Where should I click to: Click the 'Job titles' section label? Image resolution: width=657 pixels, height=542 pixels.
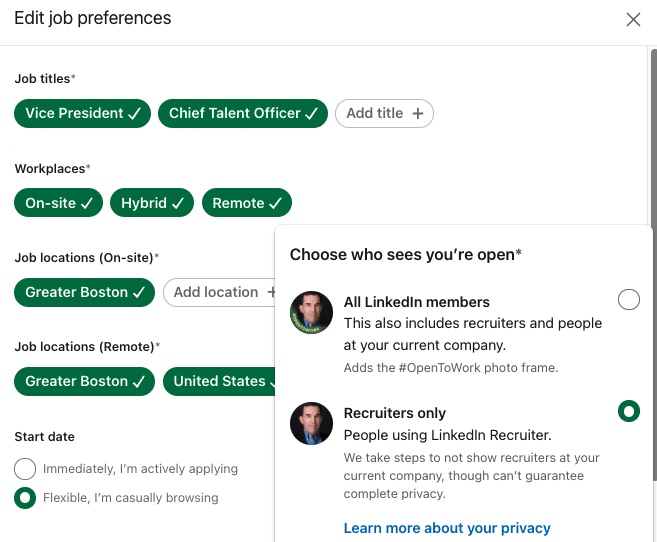pyautogui.click(x=45, y=78)
